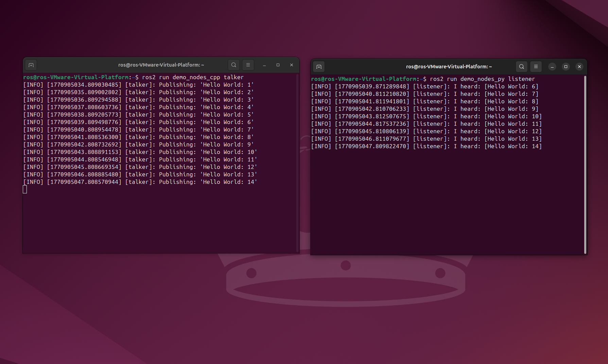Close the listener terminal window
The image size is (608, 364).
click(x=579, y=67)
